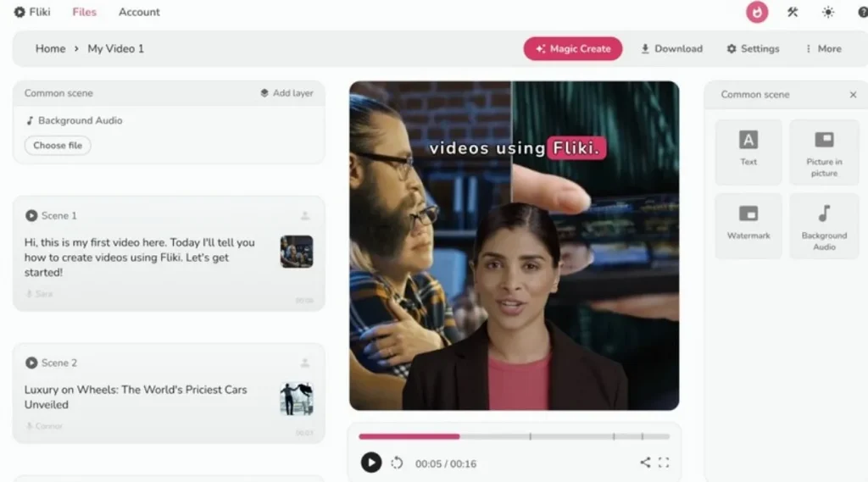This screenshot has width=868, height=482.
Task: Select the Luxury on Wheels script text
Action: [x=136, y=397]
